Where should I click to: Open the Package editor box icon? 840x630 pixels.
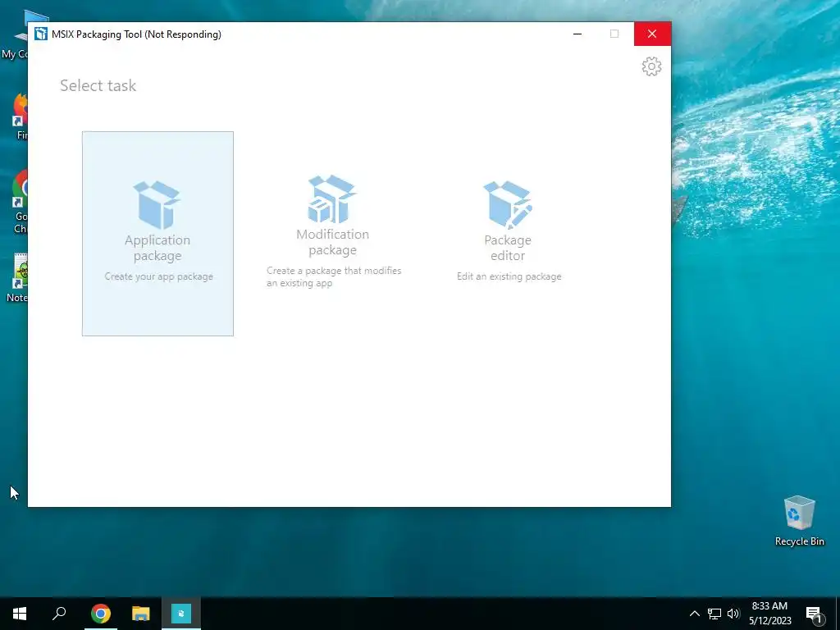click(508, 204)
